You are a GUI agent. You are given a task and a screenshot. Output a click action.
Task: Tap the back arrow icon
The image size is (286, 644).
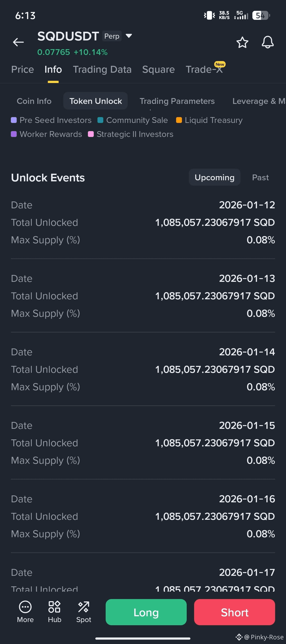tap(18, 42)
